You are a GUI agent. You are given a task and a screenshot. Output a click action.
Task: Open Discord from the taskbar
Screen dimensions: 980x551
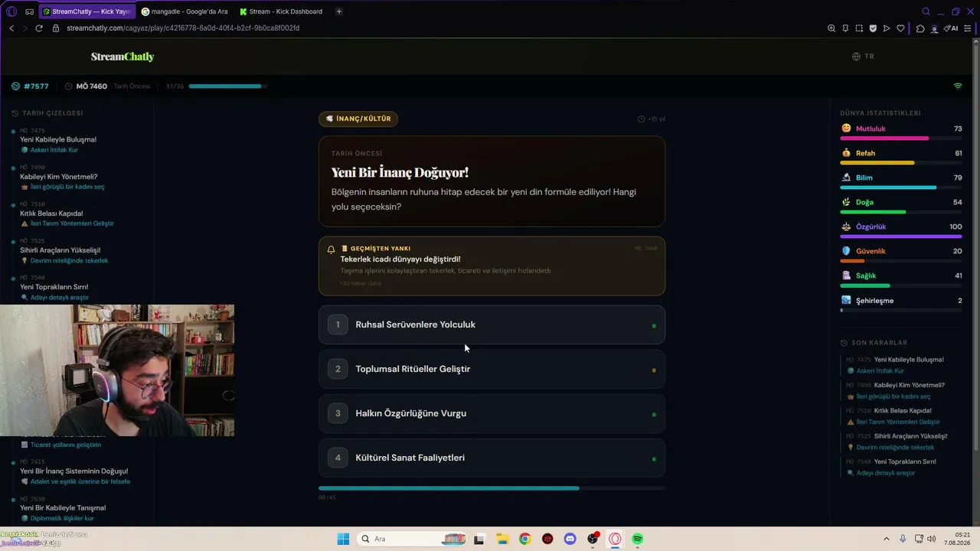click(x=570, y=539)
